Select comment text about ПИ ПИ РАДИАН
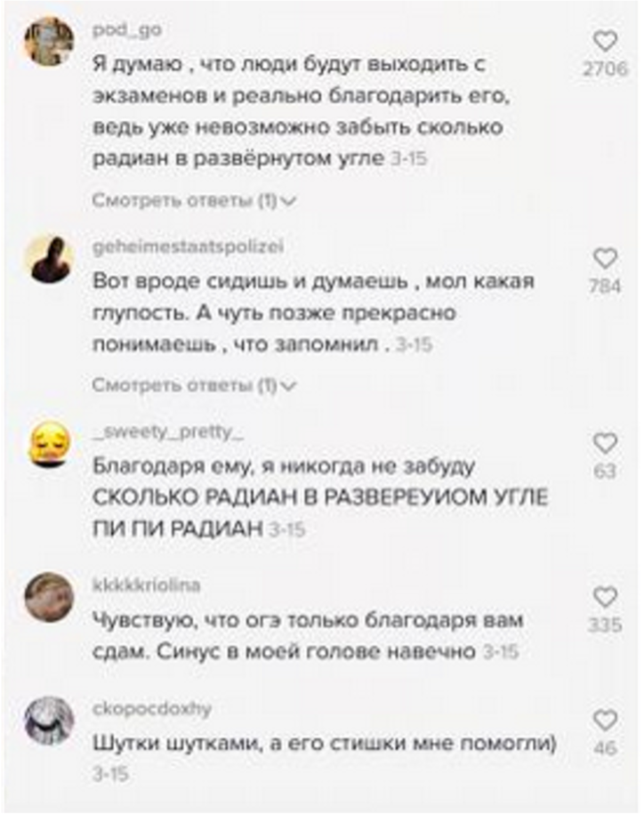 click(x=178, y=529)
